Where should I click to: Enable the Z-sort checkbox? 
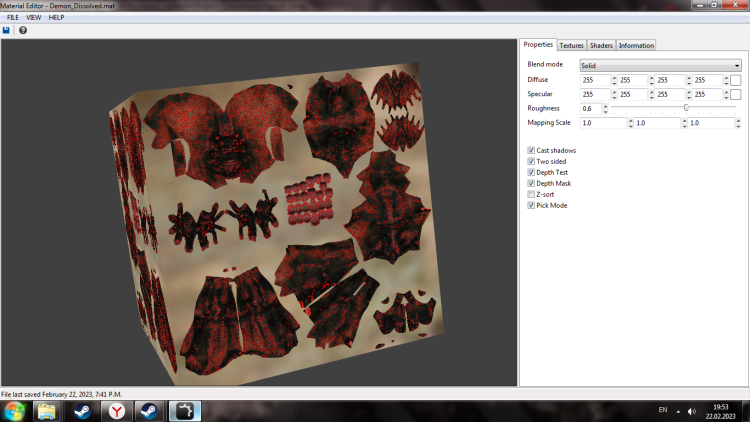(531, 194)
